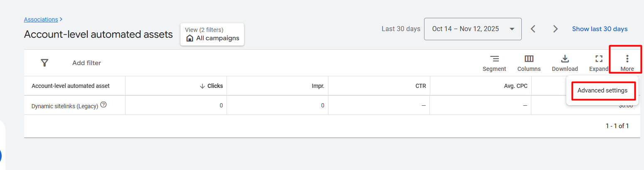Go to next date range
The width and height of the screenshot is (644, 170).
[x=555, y=29]
